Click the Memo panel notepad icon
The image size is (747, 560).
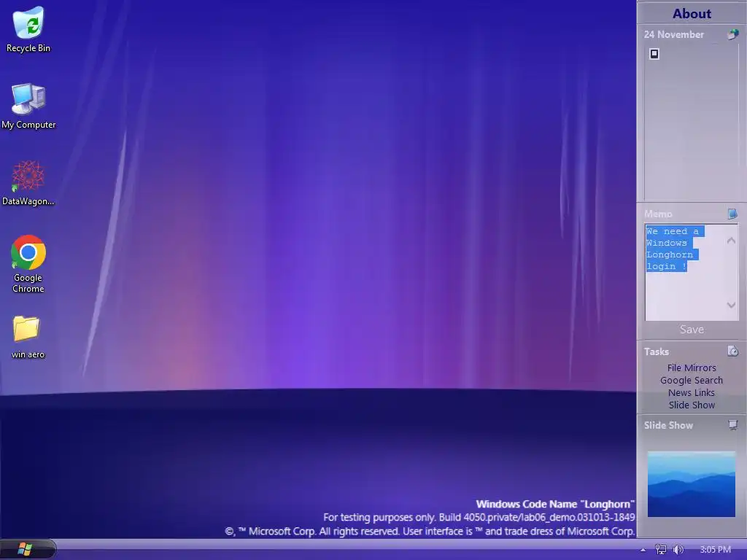[732, 214]
